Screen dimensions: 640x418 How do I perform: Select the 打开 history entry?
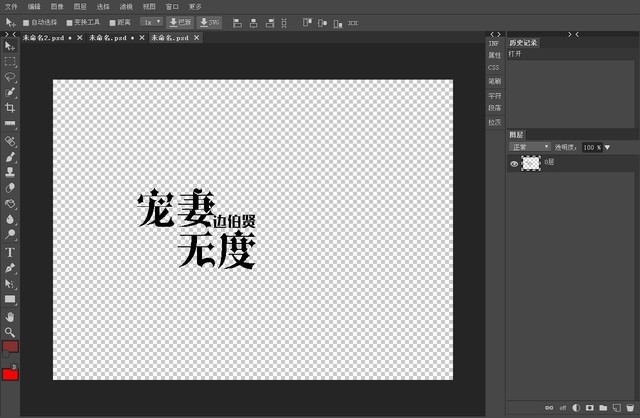coord(515,54)
